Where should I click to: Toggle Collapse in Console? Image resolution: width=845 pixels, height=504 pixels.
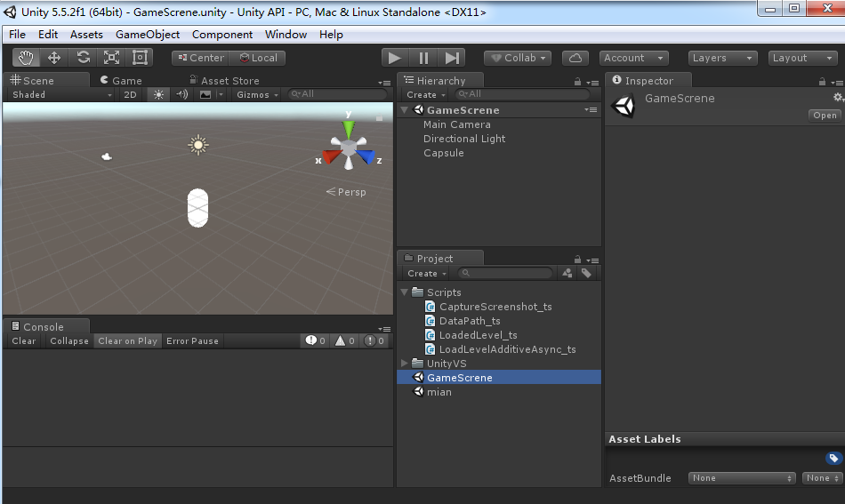click(x=69, y=340)
